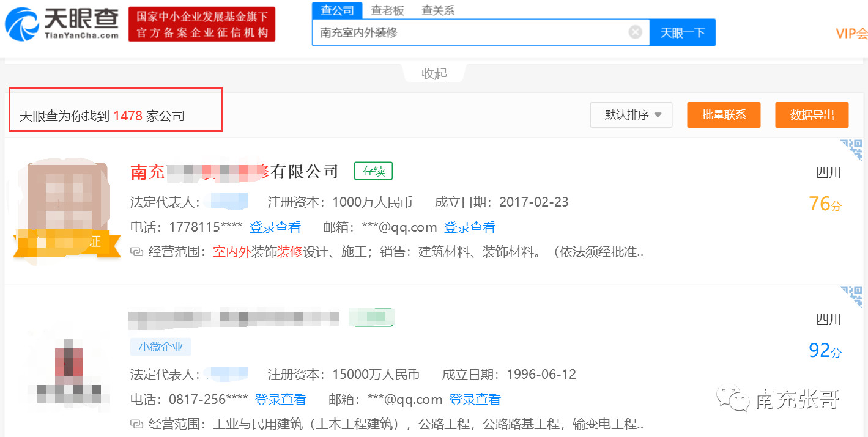The height and width of the screenshot is (437, 868).
Task: Click the scope-of-business icon in first result
Action: [136, 252]
